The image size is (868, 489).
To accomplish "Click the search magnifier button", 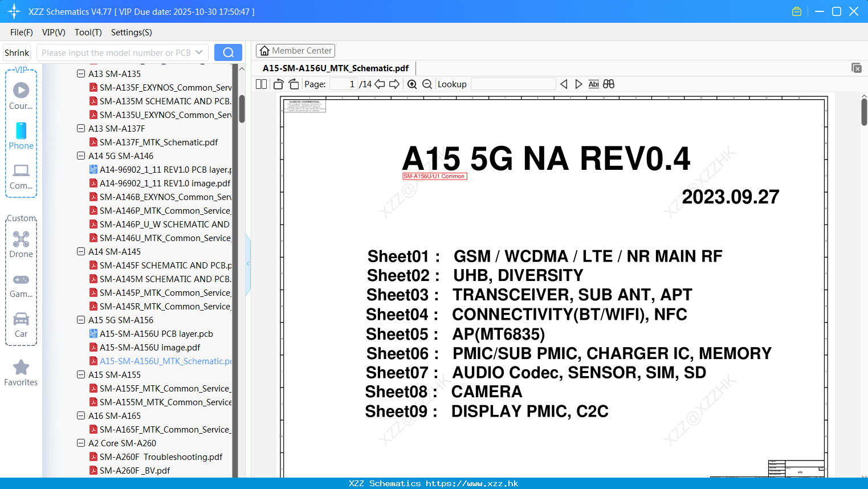I will tap(228, 52).
